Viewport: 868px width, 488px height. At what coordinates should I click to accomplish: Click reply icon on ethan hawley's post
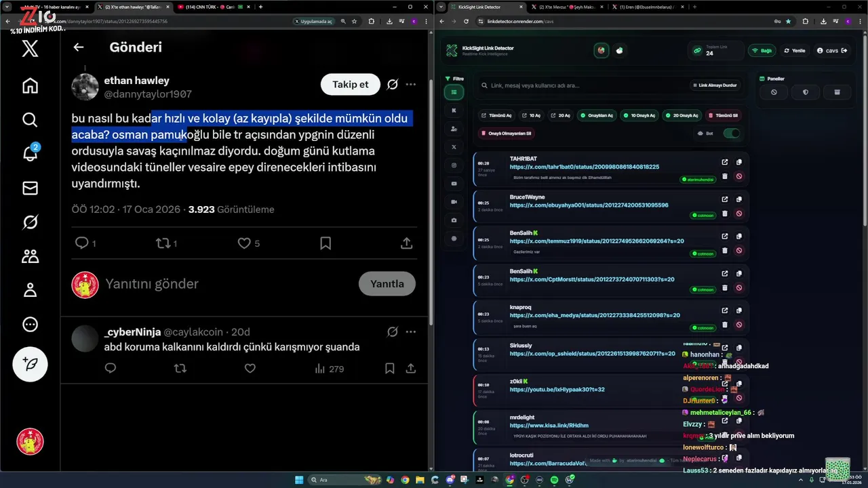(x=81, y=243)
